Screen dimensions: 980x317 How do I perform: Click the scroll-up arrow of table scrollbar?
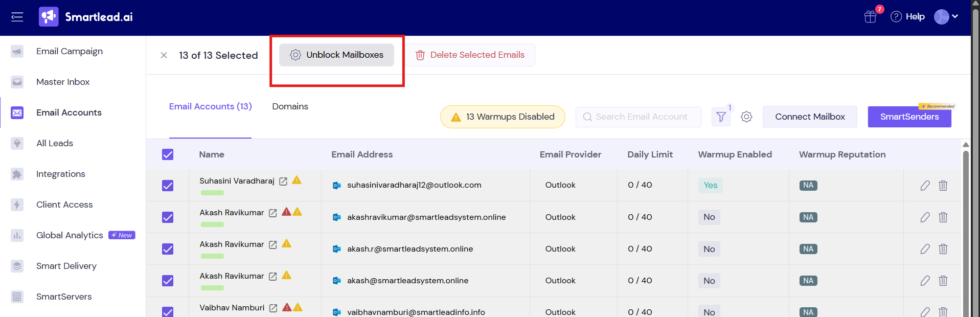pos(966,145)
